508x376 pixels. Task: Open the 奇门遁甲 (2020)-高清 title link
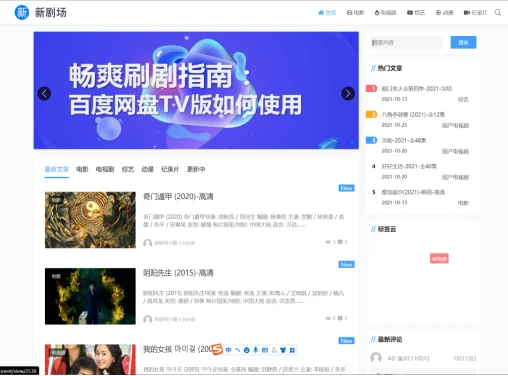(x=178, y=197)
